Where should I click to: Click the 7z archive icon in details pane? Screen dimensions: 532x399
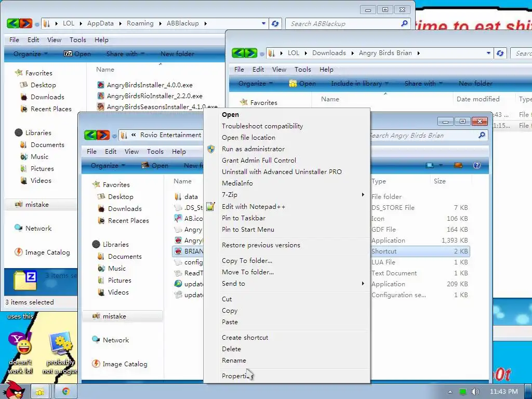[x=25, y=281]
